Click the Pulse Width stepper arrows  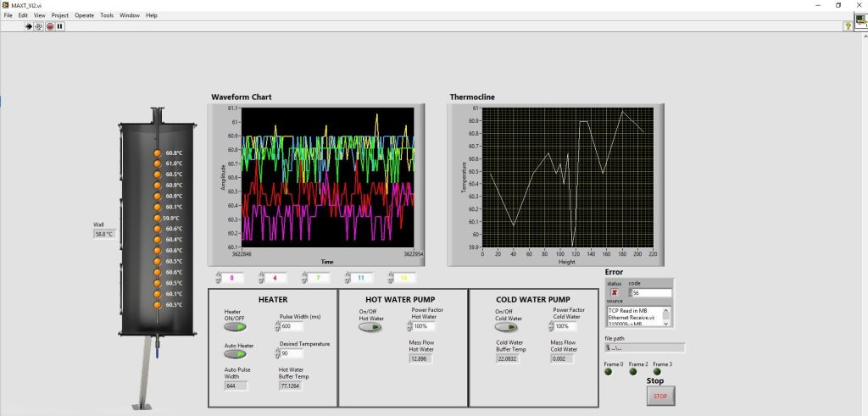click(277, 326)
